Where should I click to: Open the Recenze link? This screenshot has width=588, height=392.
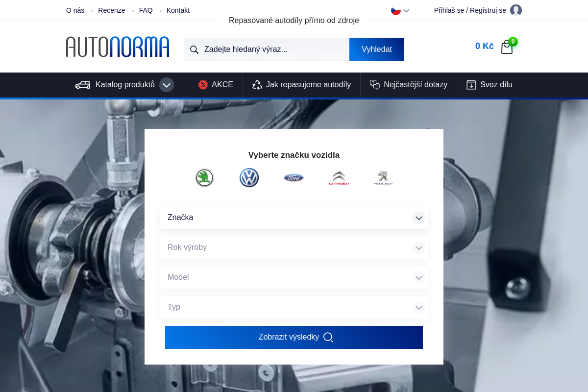tap(111, 10)
